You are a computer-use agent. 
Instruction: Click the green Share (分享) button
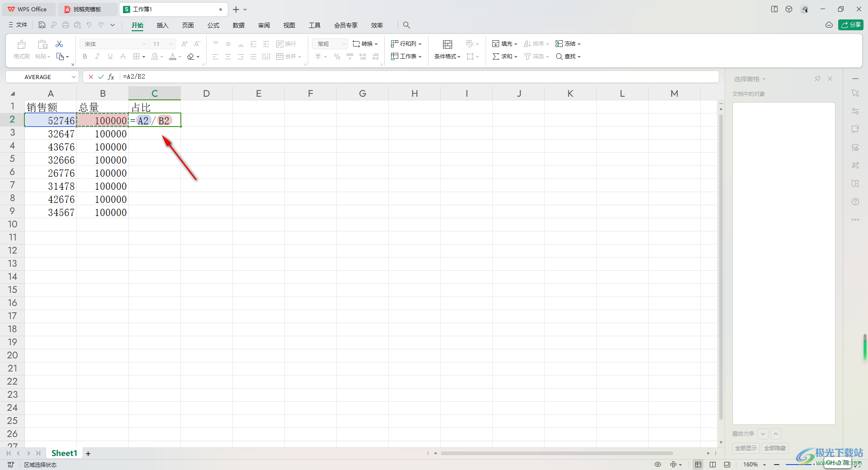coord(850,25)
